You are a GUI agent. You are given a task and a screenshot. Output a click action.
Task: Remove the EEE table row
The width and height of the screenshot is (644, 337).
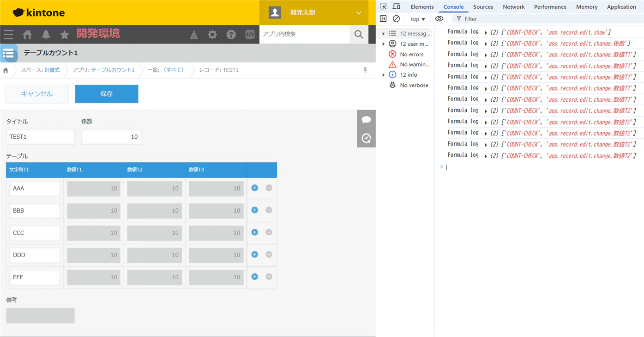pyautogui.click(x=269, y=277)
